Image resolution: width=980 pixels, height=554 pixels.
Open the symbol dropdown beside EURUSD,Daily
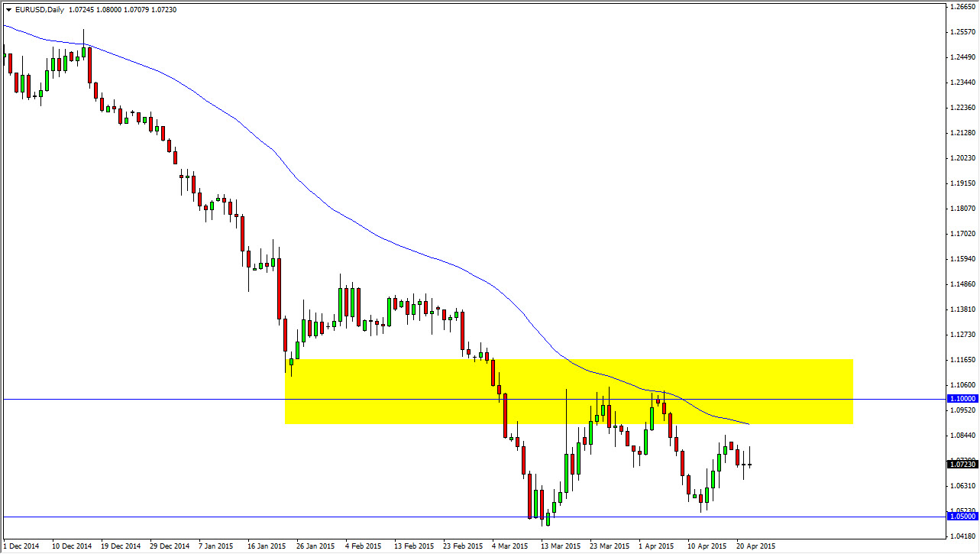pos(9,9)
